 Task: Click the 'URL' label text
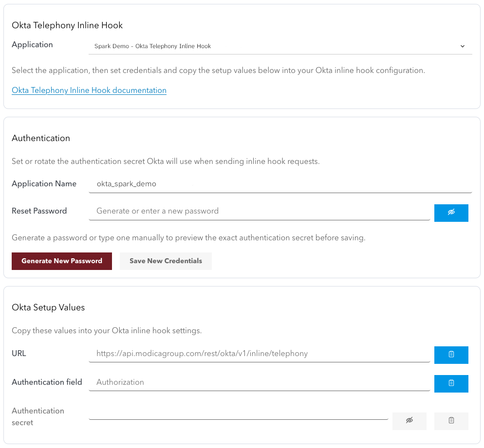(19, 353)
